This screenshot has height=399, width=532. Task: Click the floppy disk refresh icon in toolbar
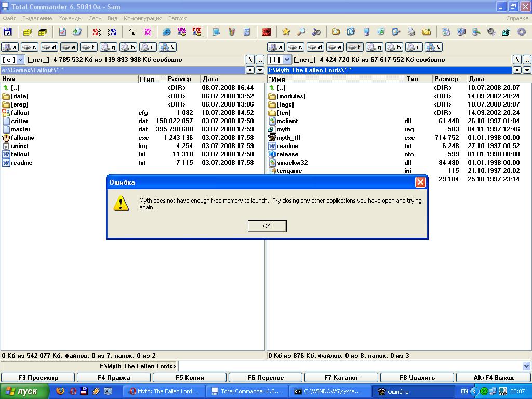coord(7,32)
